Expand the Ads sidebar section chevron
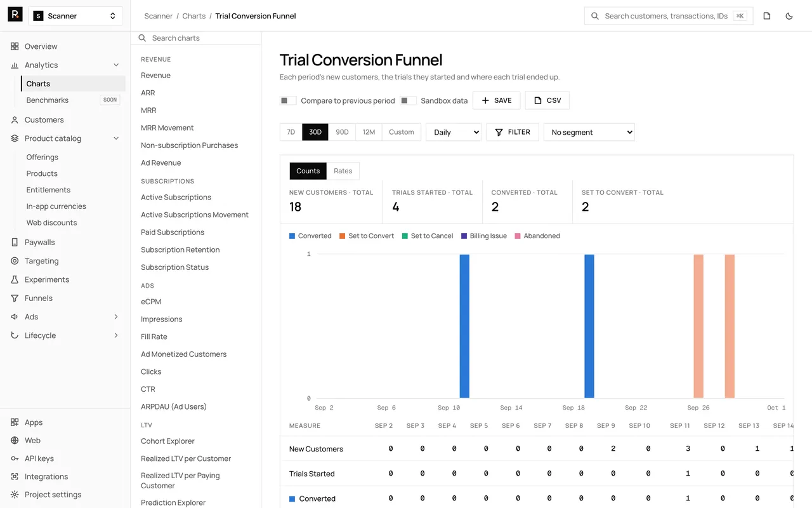This screenshot has width=812, height=508. click(x=116, y=316)
